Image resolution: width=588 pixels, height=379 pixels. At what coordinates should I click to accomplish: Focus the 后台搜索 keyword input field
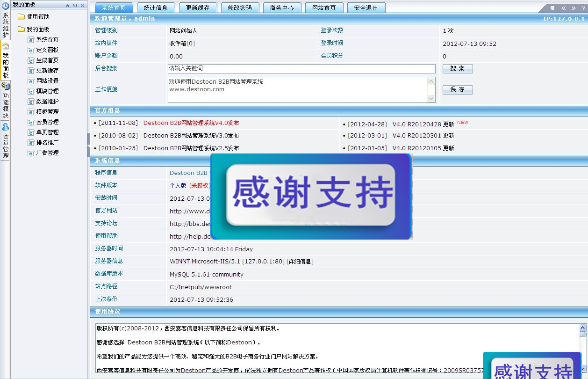click(x=301, y=69)
